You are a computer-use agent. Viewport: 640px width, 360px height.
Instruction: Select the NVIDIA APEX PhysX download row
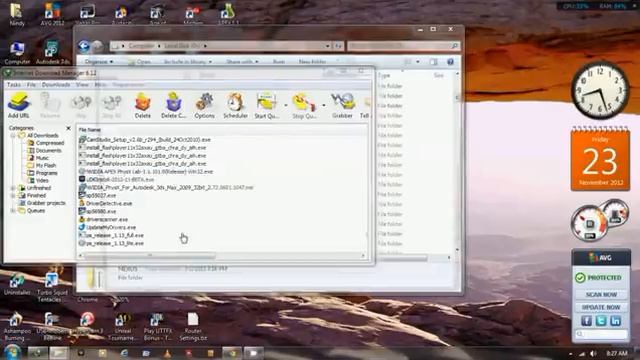pos(146,172)
